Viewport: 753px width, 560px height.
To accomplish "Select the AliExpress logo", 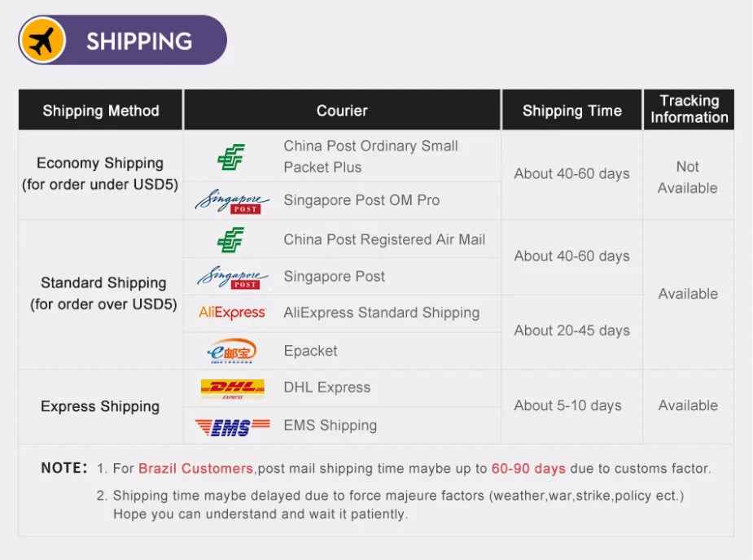I will pos(232,313).
